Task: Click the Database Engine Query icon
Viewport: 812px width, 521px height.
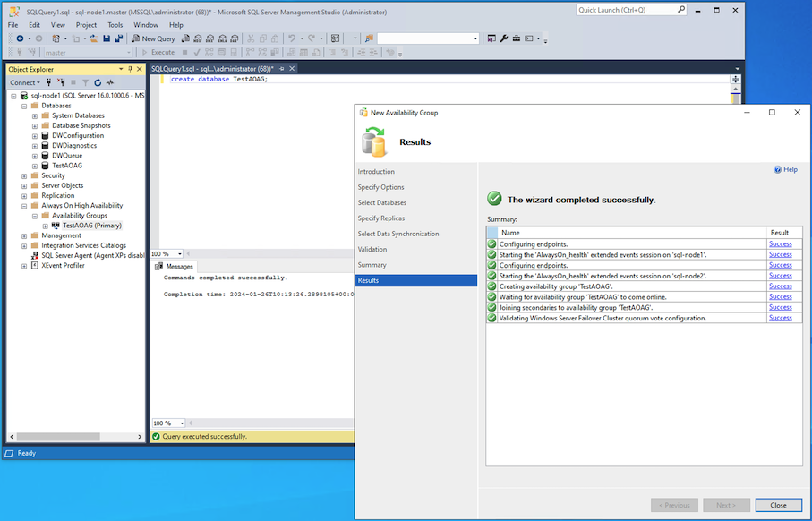Action: click(185, 38)
